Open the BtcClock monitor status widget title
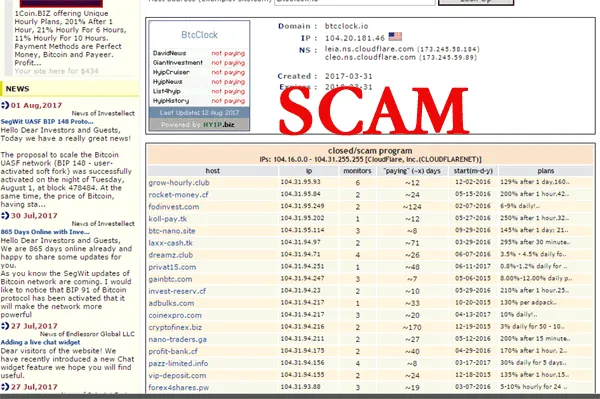This screenshot has height=399, width=600. 199,35
